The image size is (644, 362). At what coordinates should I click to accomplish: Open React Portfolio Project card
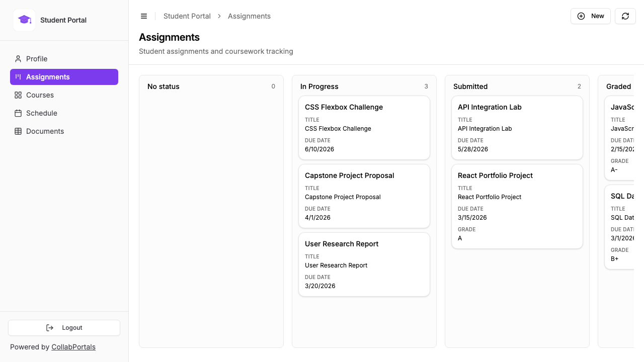click(x=517, y=206)
